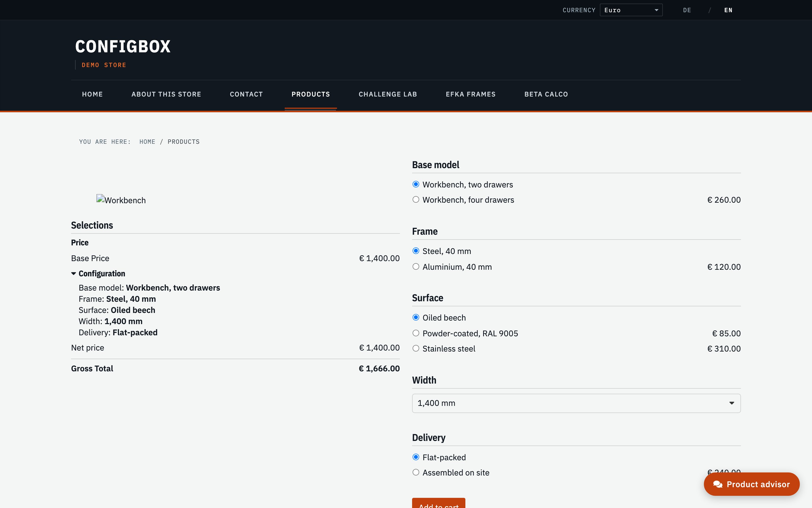Click the € 310.00 Stainless steel price
This screenshot has width=812, height=508.
724,349
